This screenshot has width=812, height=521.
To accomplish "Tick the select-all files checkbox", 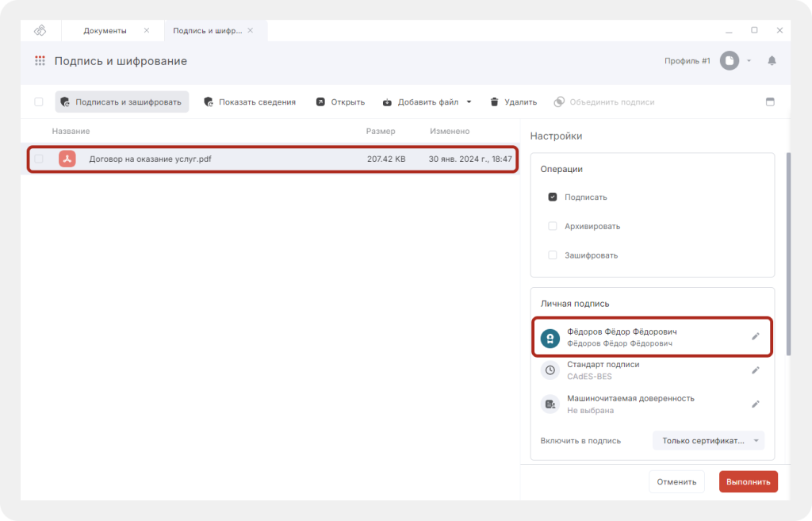I will pos(39,102).
